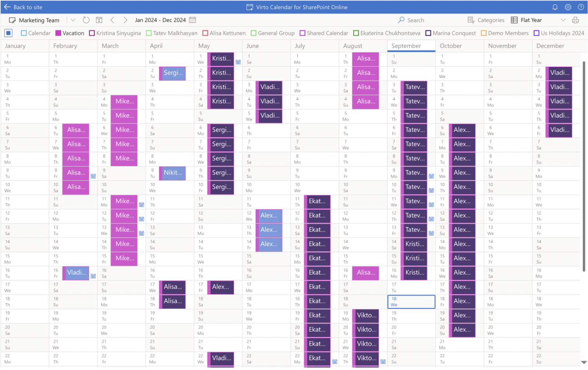Click the Flat Year grid view icon
This screenshot has height=370, width=588.
[514, 20]
